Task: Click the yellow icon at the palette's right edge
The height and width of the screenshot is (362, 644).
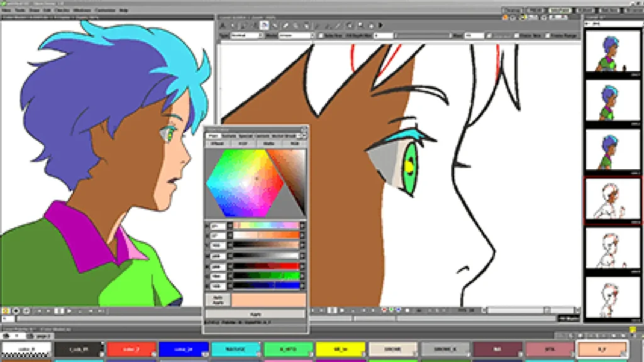Action: (633, 329)
